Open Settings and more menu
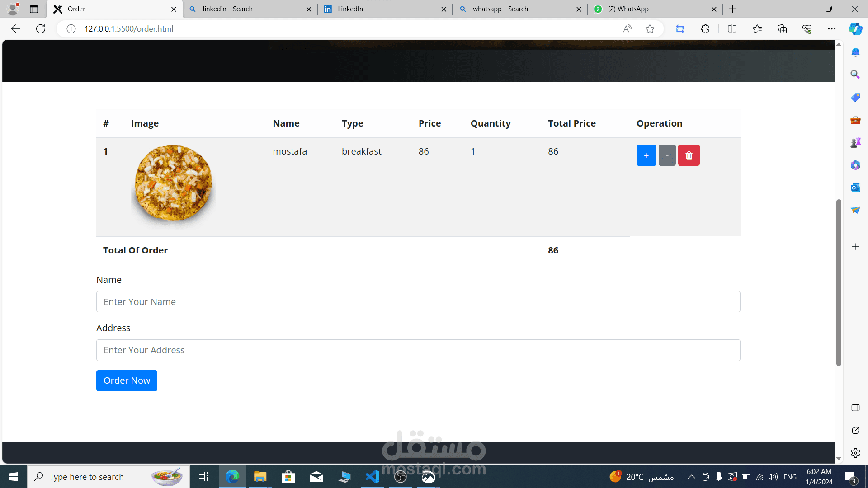Image resolution: width=868 pixels, height=488 pixels. (831, 29)
